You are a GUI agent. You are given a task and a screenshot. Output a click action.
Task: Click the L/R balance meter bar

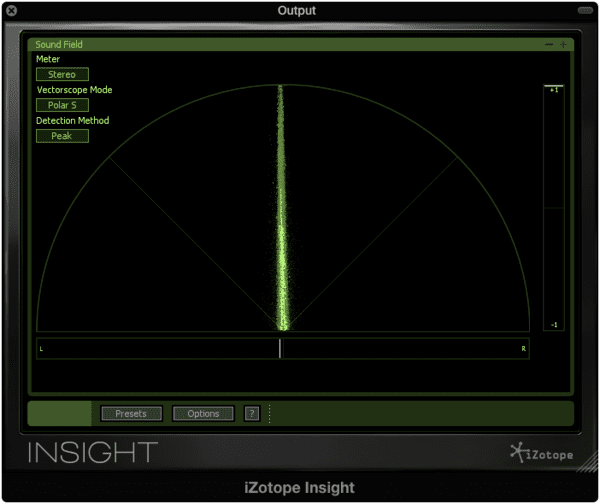pos(282,348)
